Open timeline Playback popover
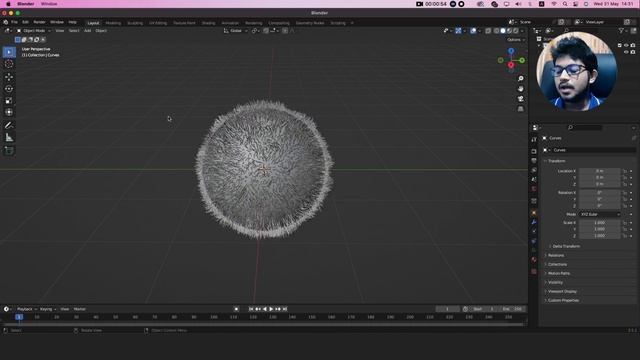 click(x=26, y=309)
